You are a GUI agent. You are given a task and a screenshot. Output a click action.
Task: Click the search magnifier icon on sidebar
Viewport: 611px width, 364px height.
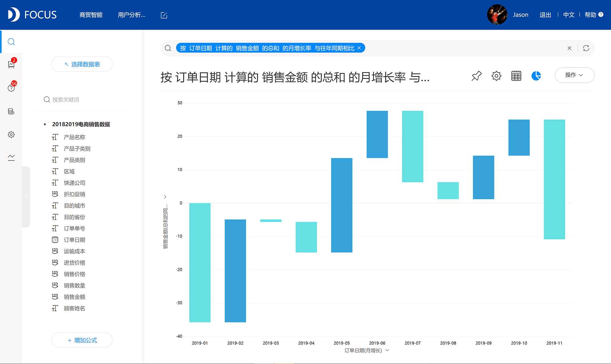[x=12, y=42]
